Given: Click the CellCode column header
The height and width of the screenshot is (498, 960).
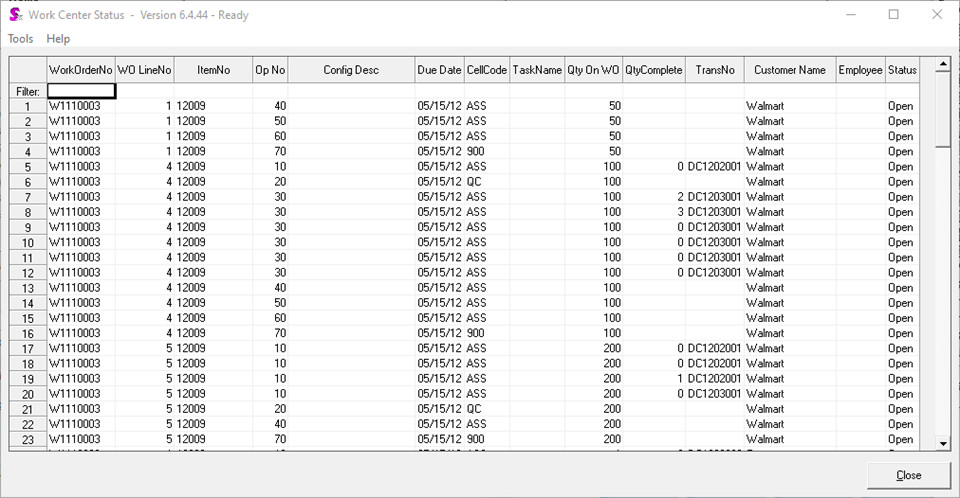Looking at the screenshot, I should point(486,70).
